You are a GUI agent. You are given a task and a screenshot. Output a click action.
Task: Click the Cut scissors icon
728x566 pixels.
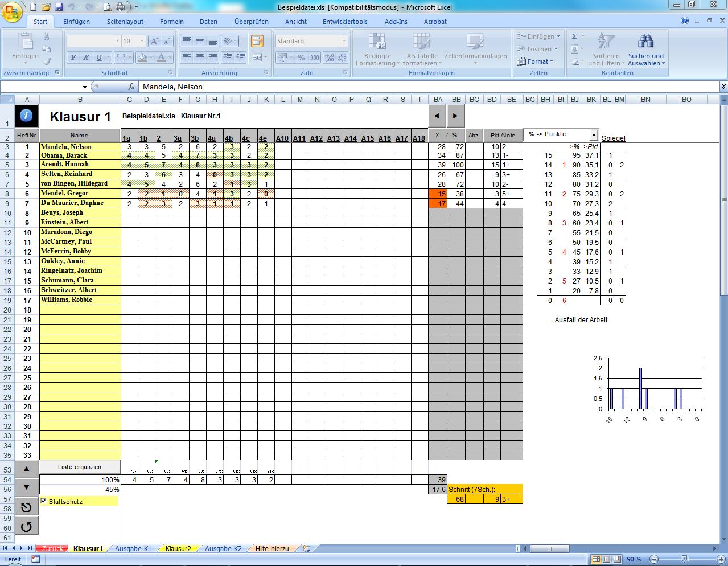point(47,37)
